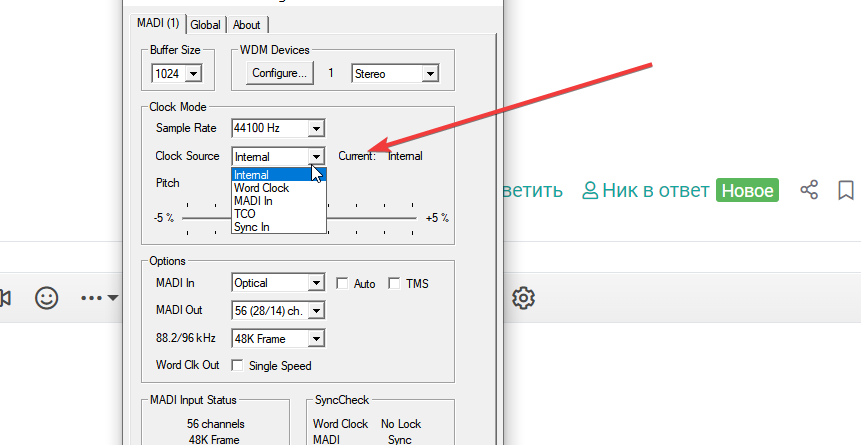The height and width of the screenshot is (445, 861).
Task: Switch to the About tab
Action: 247,25
